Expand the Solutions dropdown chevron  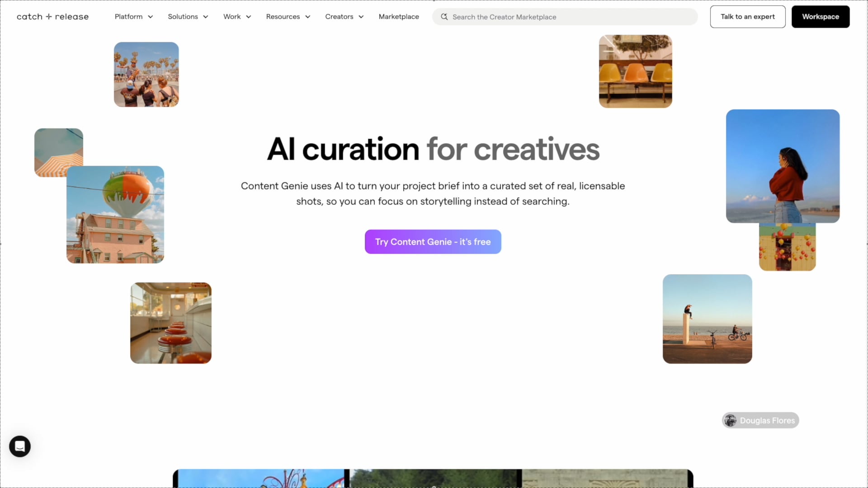tap(206, 17)
